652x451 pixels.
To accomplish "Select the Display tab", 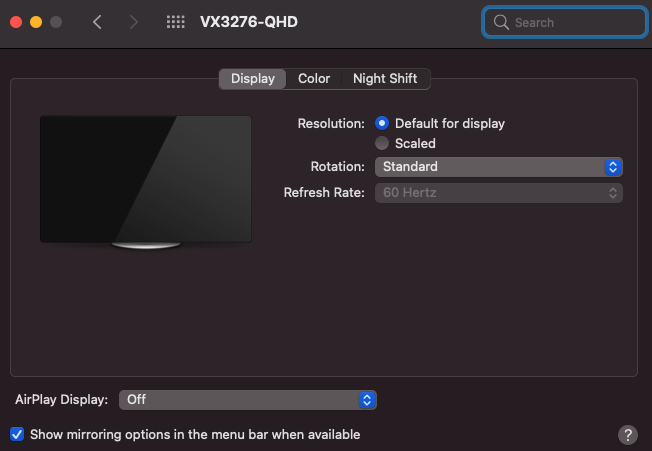I will [252, 79].
